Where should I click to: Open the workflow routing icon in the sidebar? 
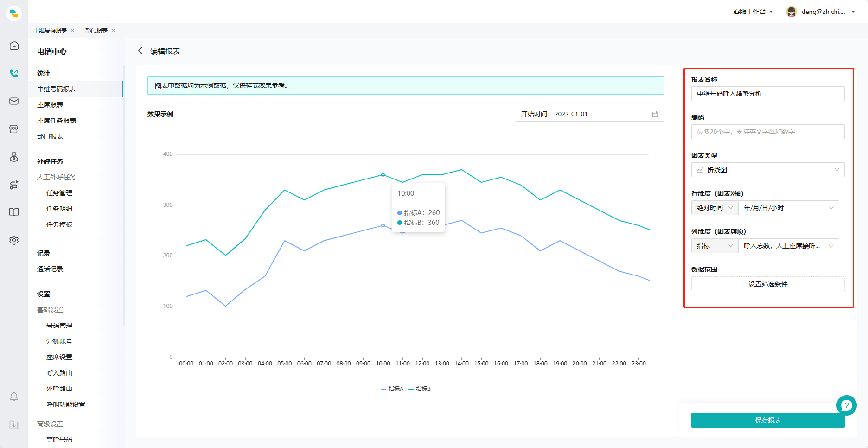14,185
